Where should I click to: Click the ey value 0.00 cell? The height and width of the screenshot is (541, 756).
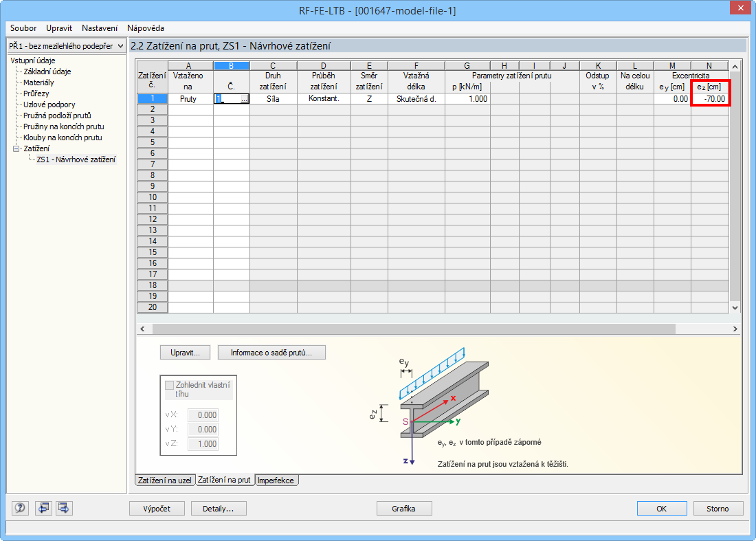pos(672,99)
